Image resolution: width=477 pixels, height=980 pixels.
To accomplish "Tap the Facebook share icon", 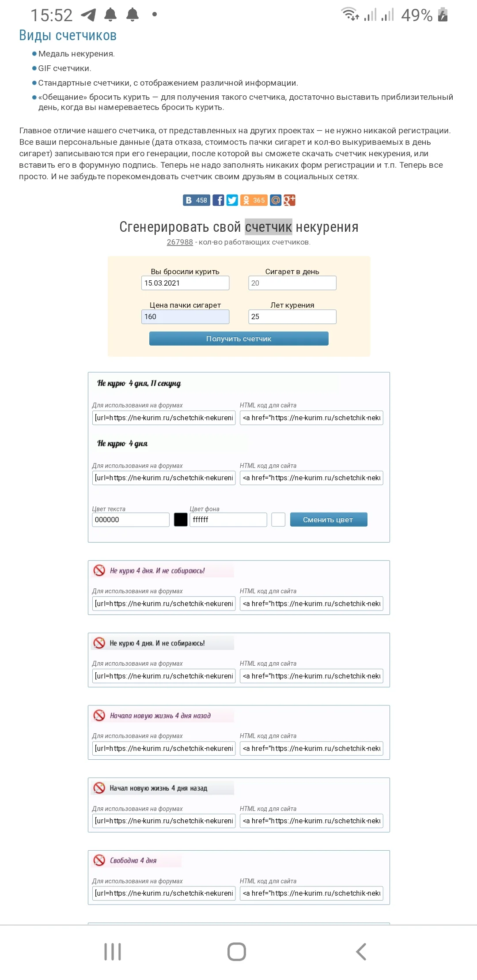I will 218,200.
